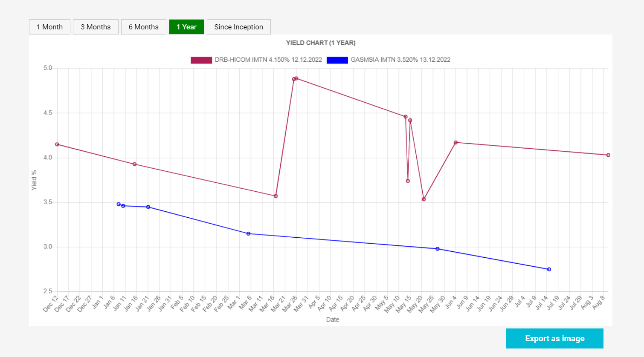Click DRB-HICOM 3.75 yield dip point near May 15

click(408, 181)
